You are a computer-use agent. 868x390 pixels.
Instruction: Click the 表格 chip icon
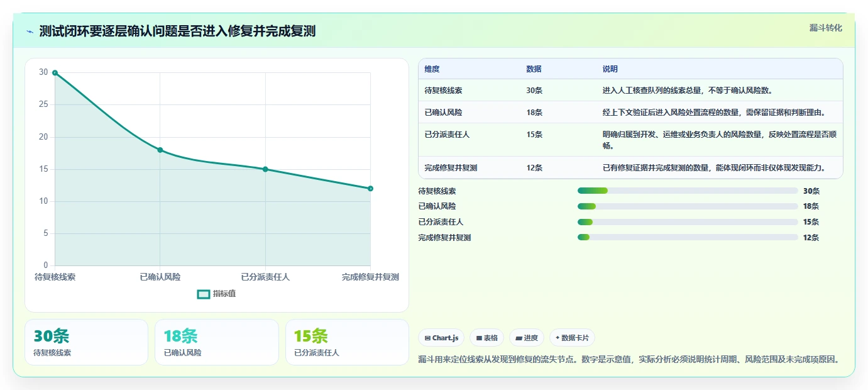pos(479,338)
